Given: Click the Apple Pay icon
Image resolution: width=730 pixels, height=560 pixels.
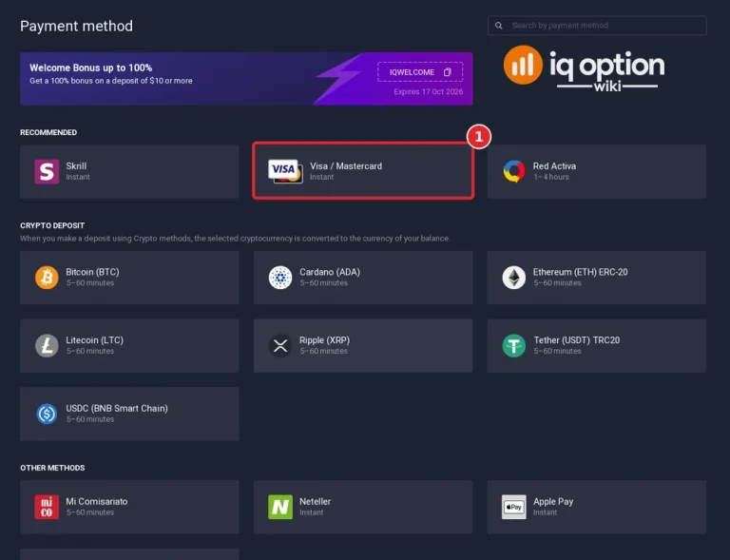Looking at the screenshot, I should pos(514,507).
